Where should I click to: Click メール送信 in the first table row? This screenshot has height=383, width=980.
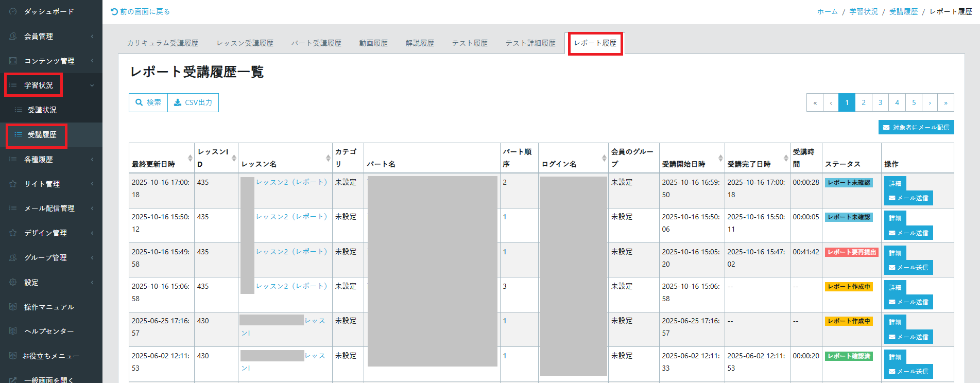pyautogui.click(x=908, y=198)
